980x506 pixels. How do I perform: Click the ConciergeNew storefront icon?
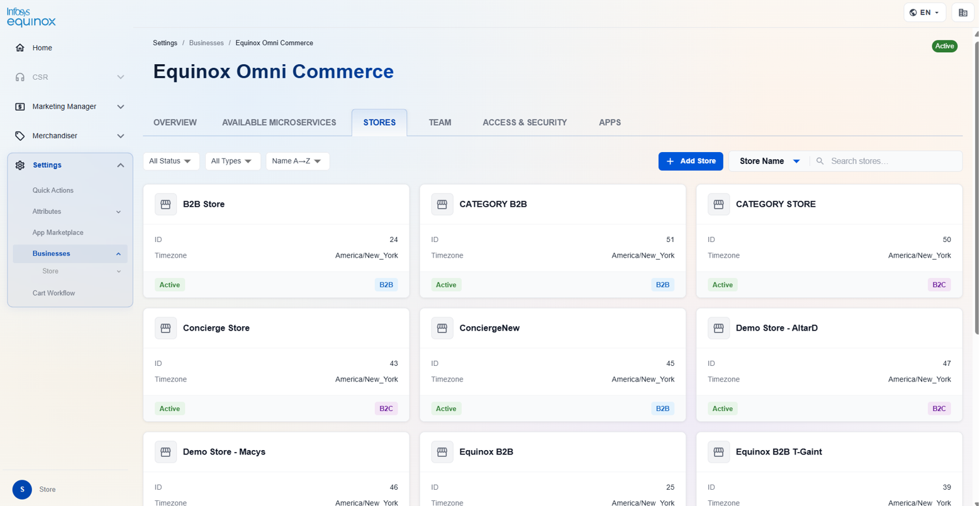tap(442, 328)
